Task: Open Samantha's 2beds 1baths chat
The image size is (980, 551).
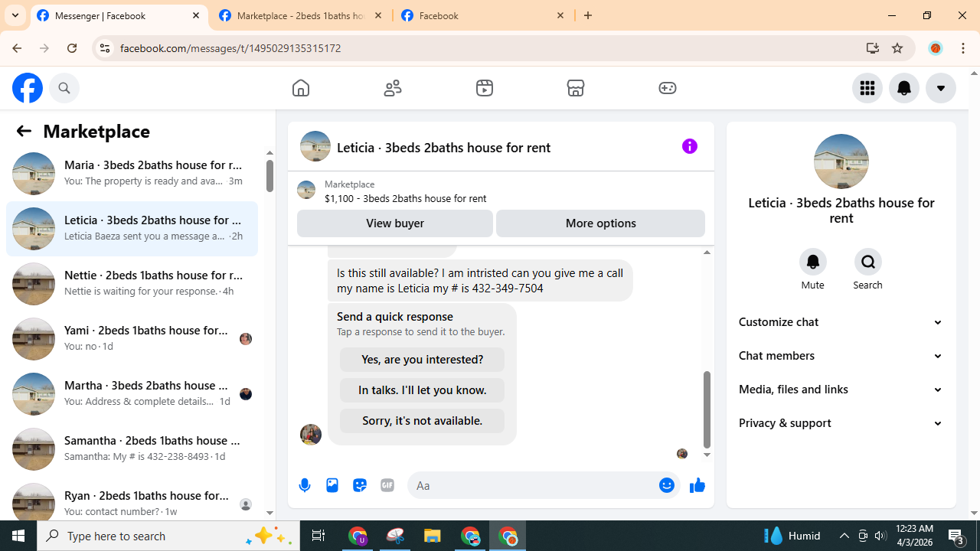Action: click(x=132, y=449)
